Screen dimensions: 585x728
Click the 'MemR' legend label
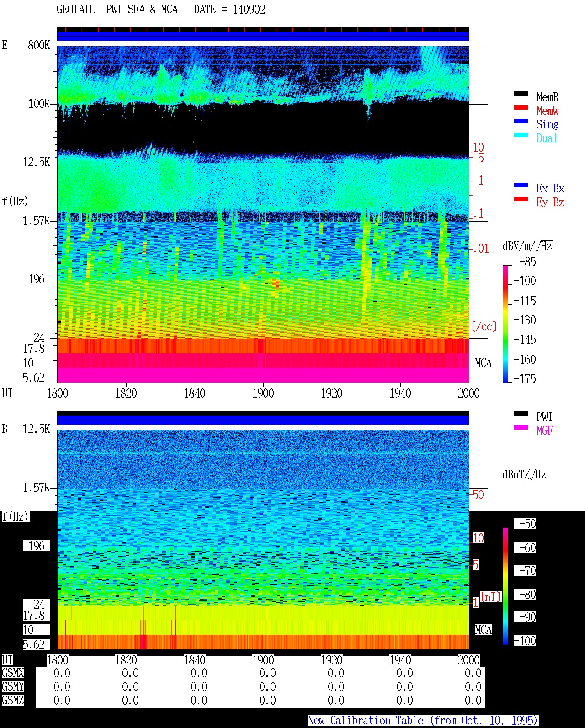click(548, 97)
